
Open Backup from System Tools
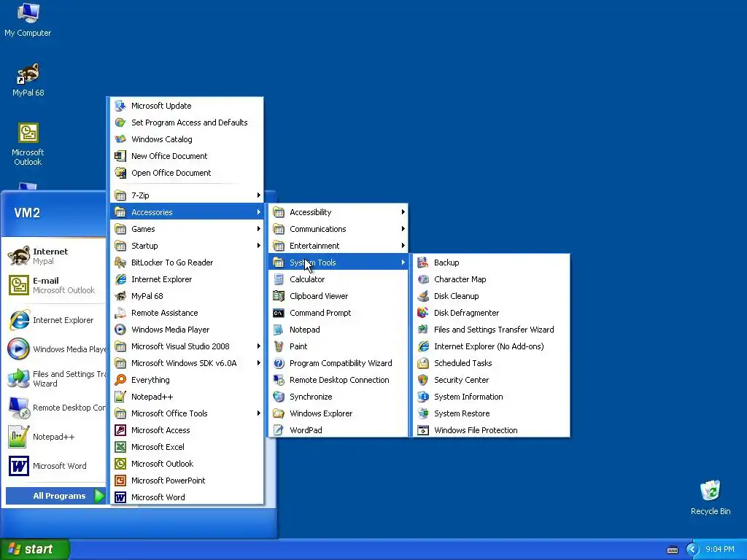491,262
